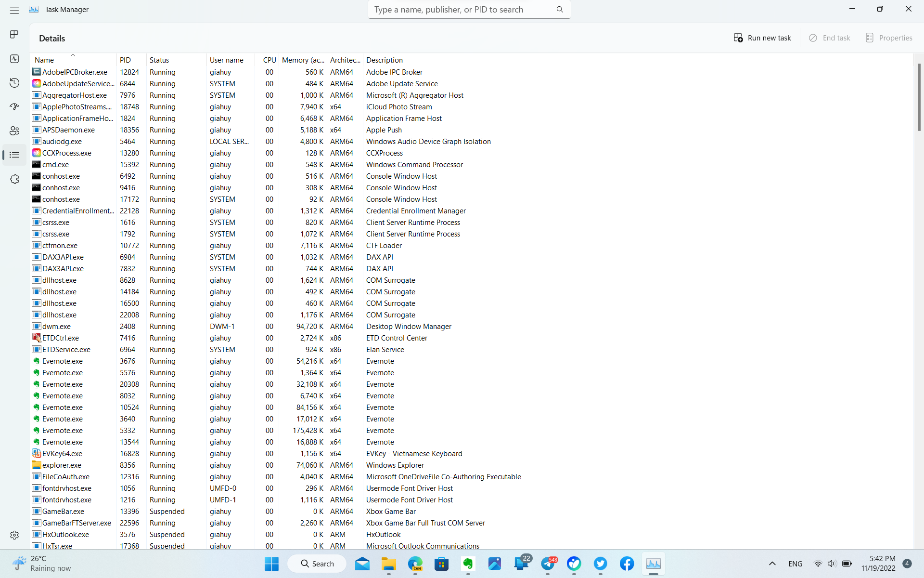Sort by Description column header

(x=385, y=60)
